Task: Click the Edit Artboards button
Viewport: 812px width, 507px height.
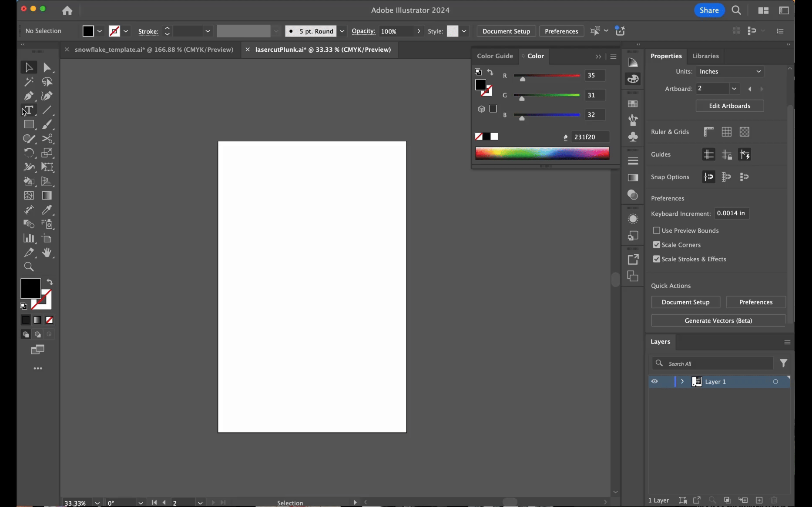Action: [x=729, y=106]
